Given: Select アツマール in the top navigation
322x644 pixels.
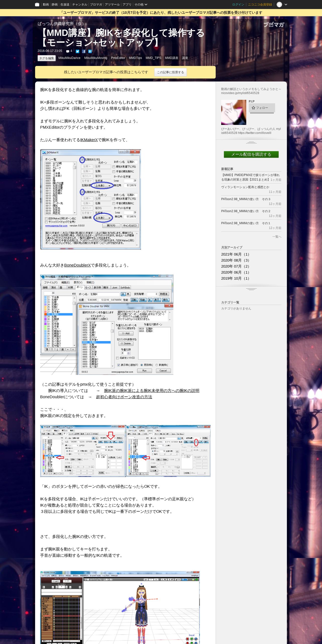Looking at the screenshot, I should pyautogui.click(x=112, y=5).
